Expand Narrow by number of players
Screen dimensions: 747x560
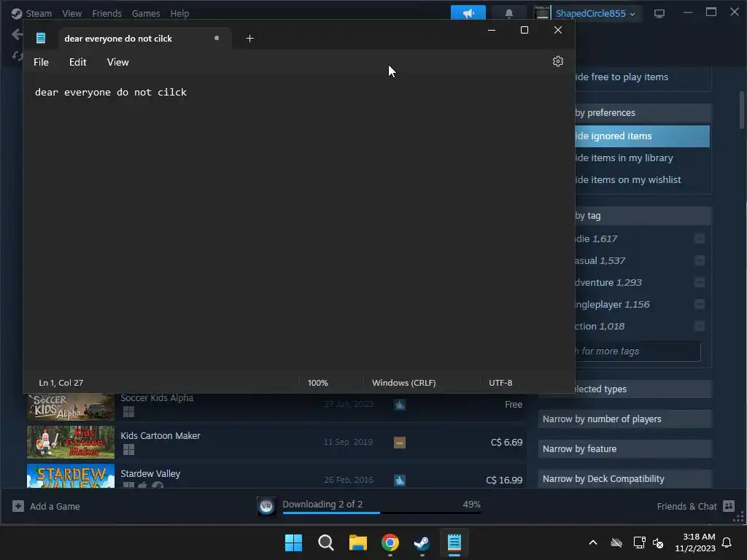tap(625, 419)
